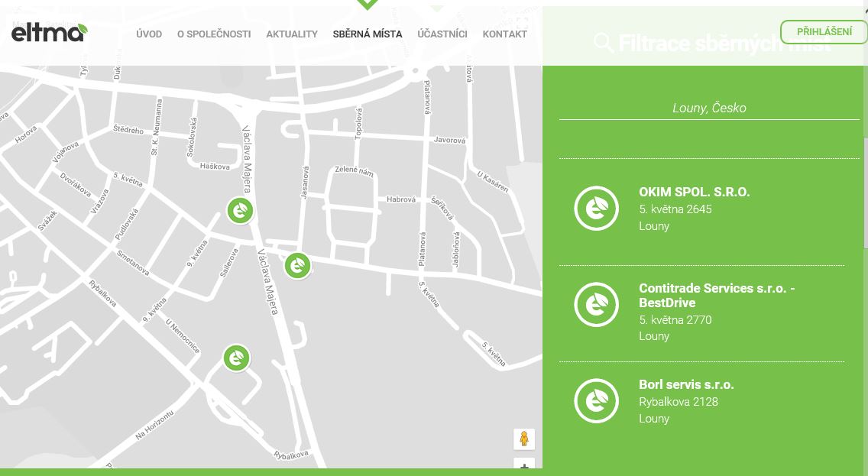
Task: Open the AKTUALITY section
Action: point(292,34)
